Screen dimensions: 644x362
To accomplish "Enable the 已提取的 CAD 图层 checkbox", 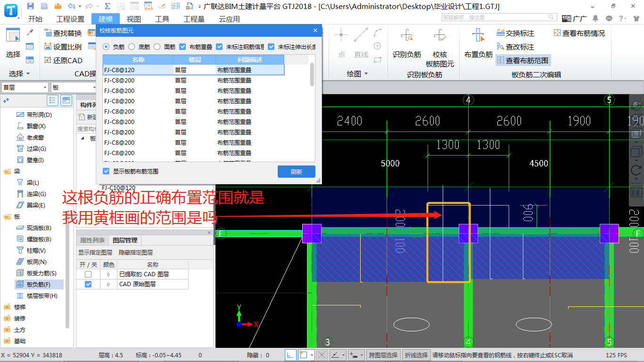I will pyautogui.click(x=88, y=274).
